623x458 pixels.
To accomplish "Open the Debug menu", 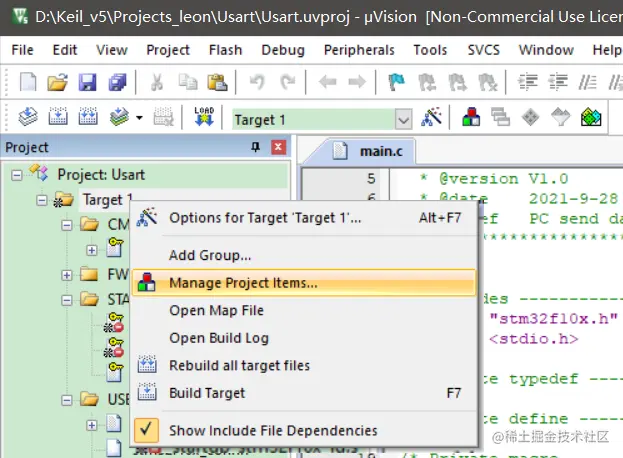I will 283,50.
